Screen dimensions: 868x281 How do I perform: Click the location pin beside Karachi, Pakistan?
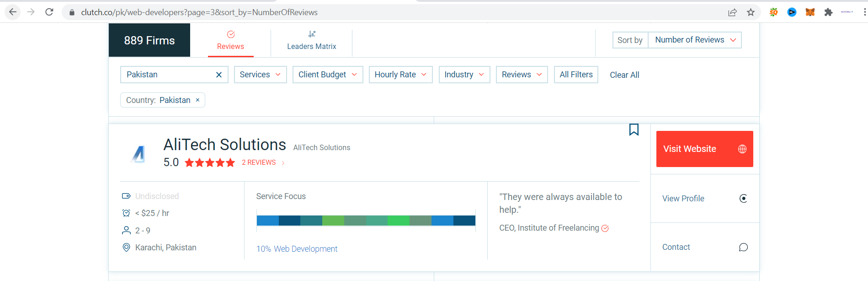(x=126, y=247)
